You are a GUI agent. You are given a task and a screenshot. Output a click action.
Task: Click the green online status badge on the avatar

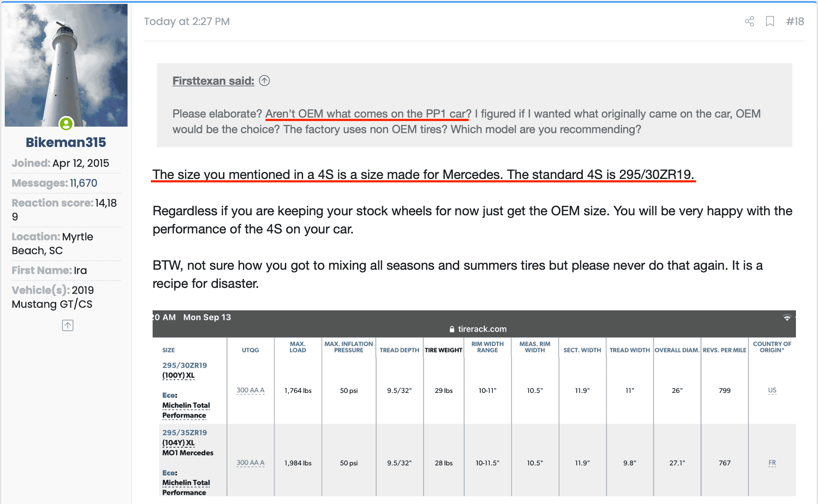click(66, 124)
